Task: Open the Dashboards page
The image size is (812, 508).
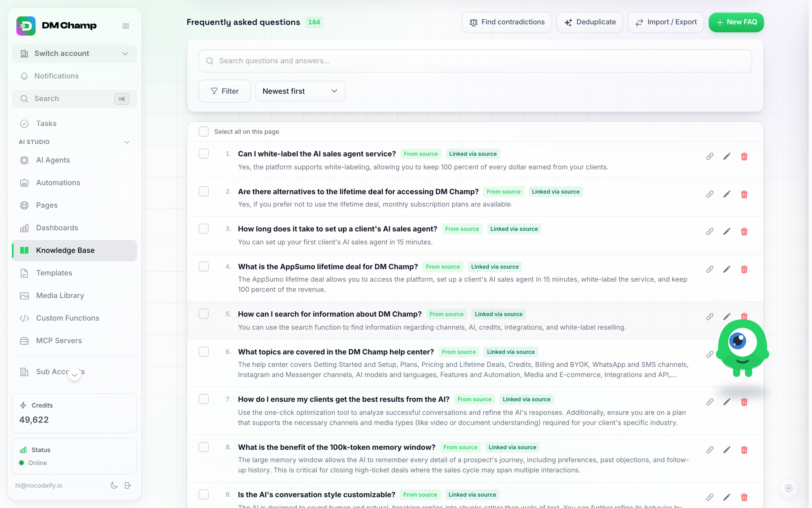Action: (x=74, y=228)
